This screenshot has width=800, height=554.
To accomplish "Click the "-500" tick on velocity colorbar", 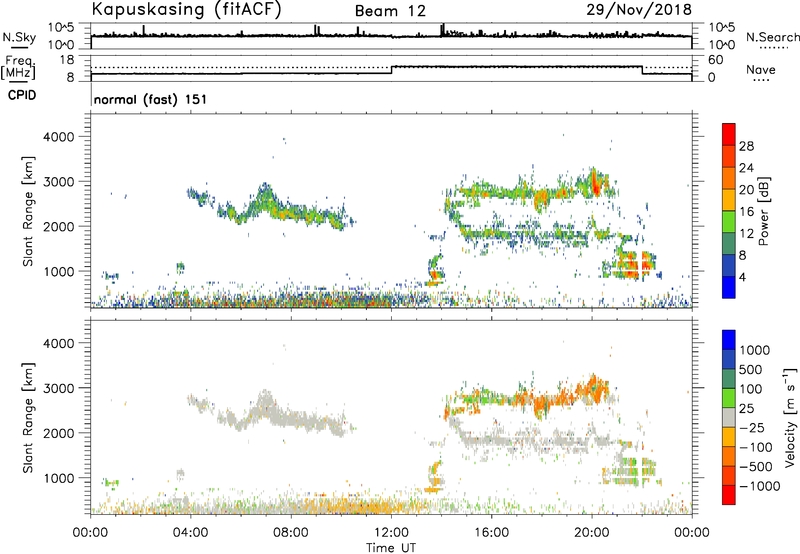I will coord(756,466).
